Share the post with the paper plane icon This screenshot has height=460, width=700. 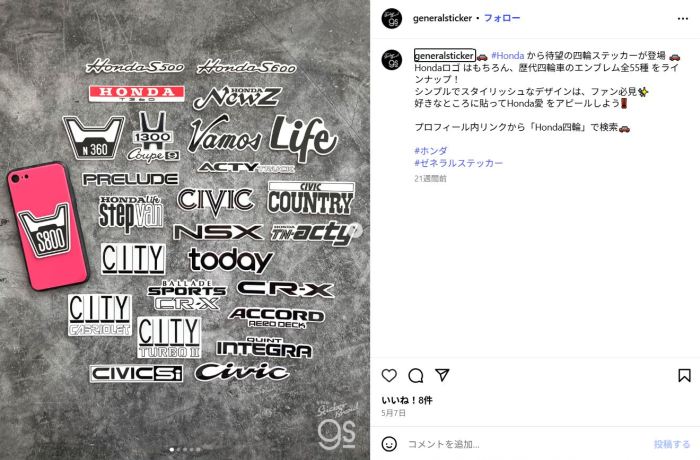pos(442,375)
